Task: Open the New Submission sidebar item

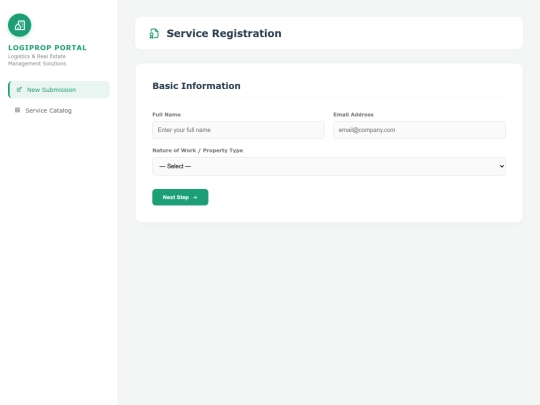Action: (59, 90)
